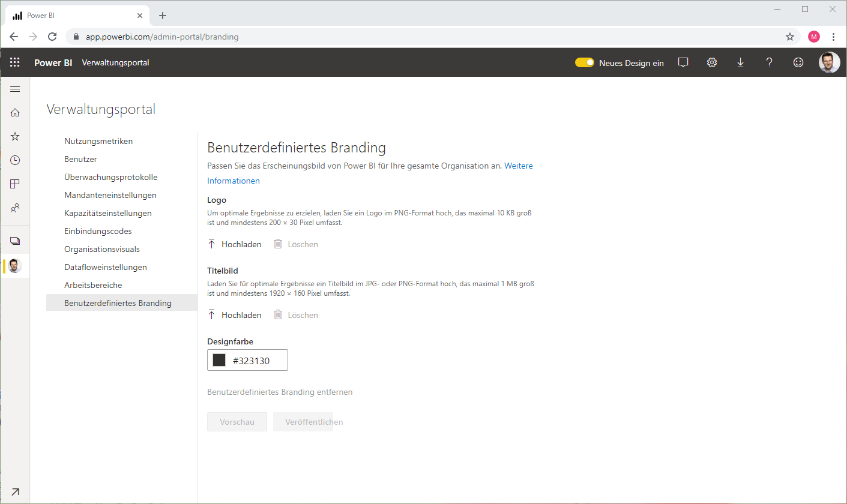Screen dimensions: 847x504
Task: Go back with the browser back arrow
Action: coord(14,37)
